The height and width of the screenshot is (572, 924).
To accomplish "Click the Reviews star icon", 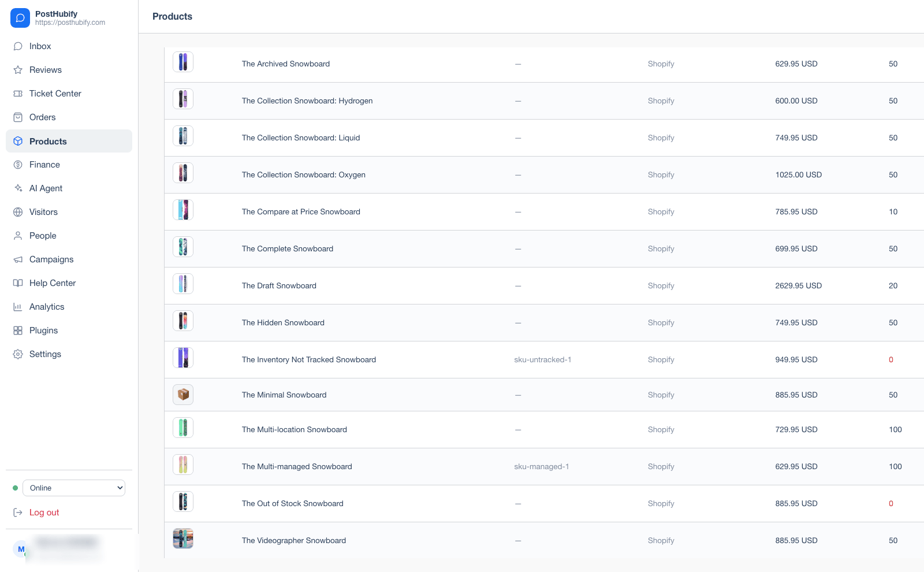I will [x=18, y=70].
